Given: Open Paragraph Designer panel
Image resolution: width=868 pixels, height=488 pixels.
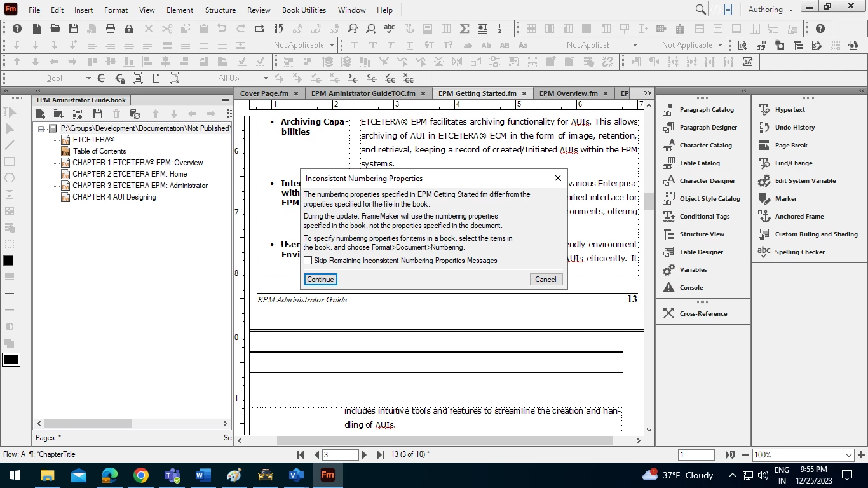Looking at the screenshot, I should coord(709,128).
